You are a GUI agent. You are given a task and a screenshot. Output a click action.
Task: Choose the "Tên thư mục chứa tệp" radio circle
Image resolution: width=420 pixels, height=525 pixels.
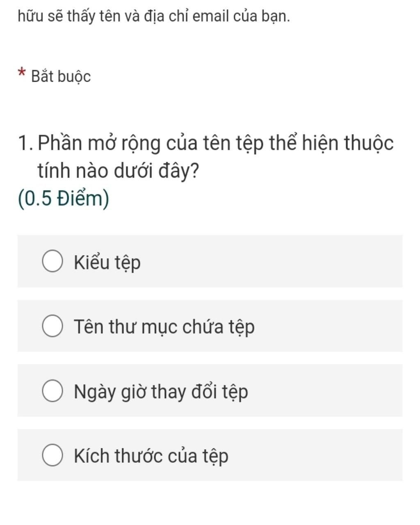tap(52, 326)
